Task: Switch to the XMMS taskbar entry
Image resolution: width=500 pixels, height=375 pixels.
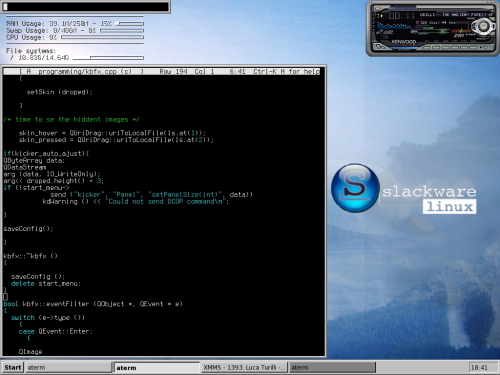Action: (244, 367)
